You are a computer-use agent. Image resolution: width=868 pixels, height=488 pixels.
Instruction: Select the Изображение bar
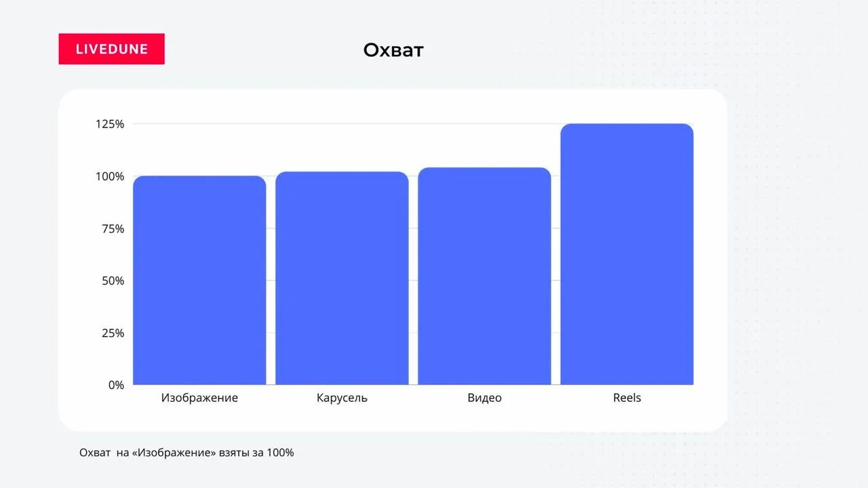199,280
